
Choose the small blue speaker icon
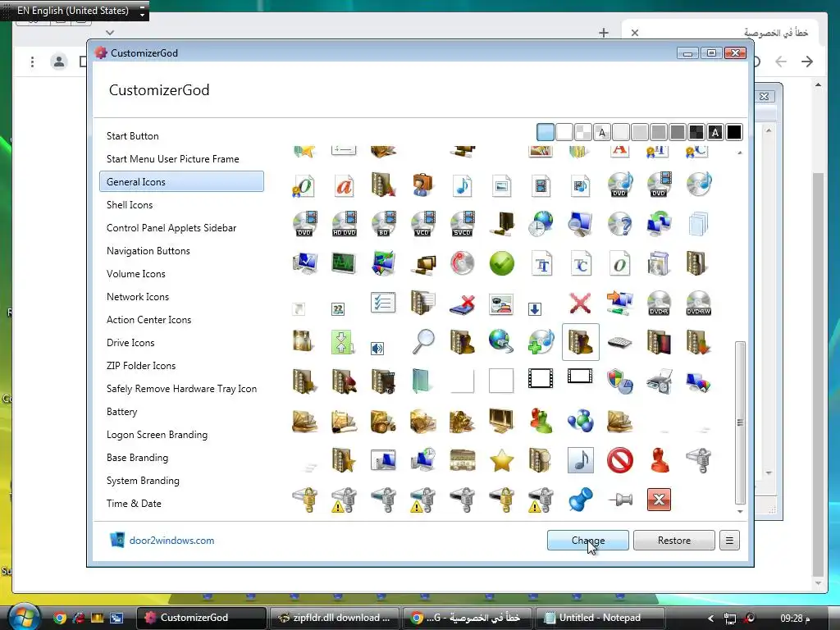point(377,349)
